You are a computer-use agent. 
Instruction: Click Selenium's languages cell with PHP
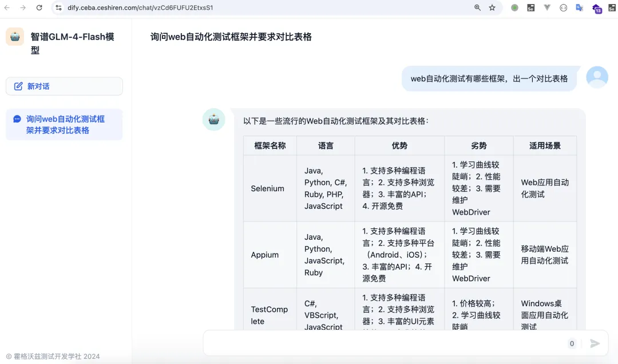pos(326,188)
